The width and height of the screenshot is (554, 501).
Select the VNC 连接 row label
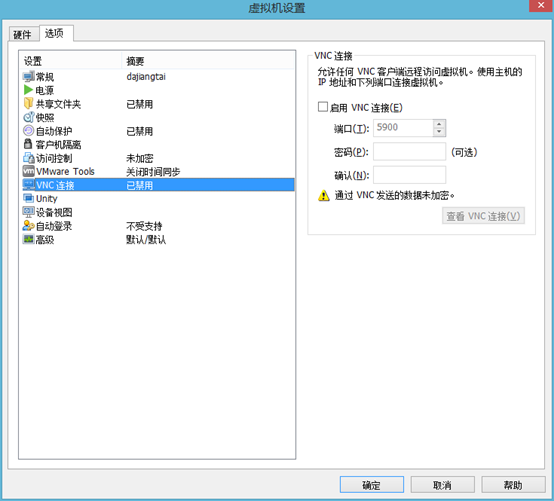(x=55, y=185)
